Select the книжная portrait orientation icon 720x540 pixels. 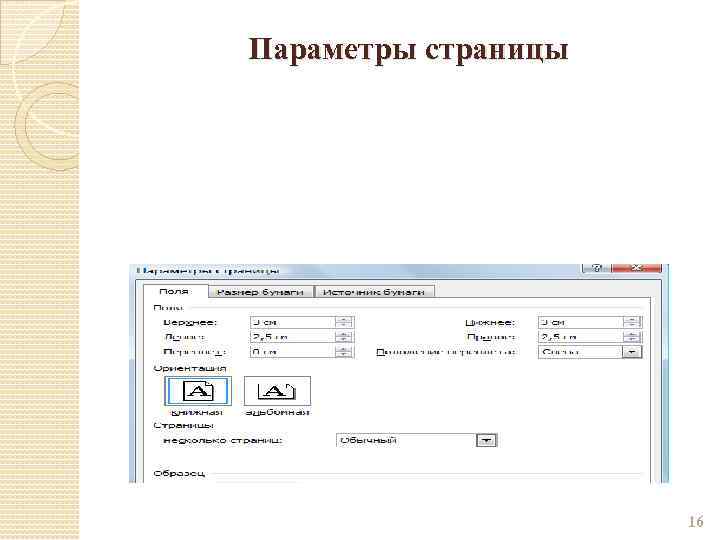(198, 391)
